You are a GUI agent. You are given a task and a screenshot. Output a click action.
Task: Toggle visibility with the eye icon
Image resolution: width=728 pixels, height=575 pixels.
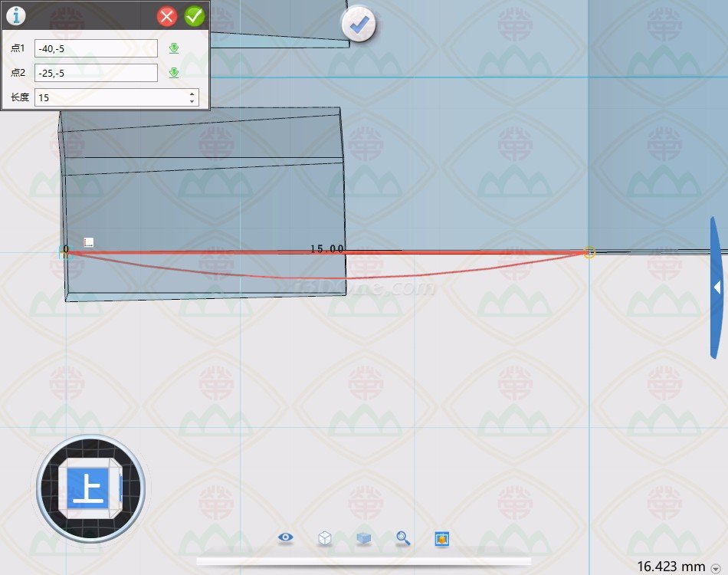click(x=286, y=538)
